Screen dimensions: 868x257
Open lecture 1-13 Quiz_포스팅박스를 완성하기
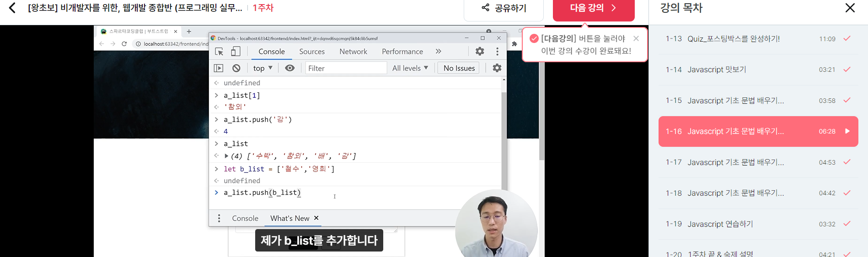758,39
